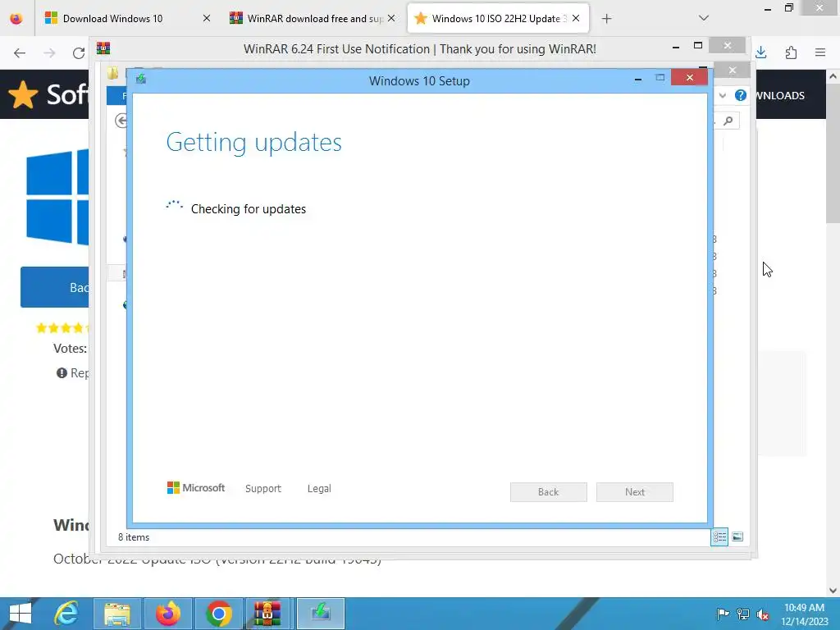Click the Back button in Windows Setup

click(549, 492)
